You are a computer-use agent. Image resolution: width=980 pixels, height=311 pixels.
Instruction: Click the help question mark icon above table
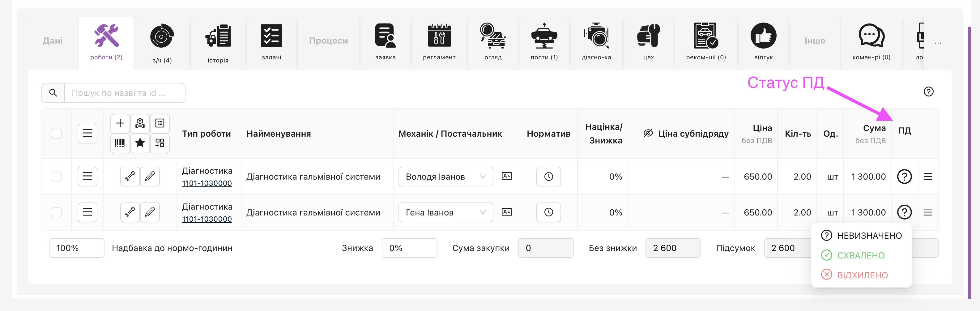pos(928,92)
